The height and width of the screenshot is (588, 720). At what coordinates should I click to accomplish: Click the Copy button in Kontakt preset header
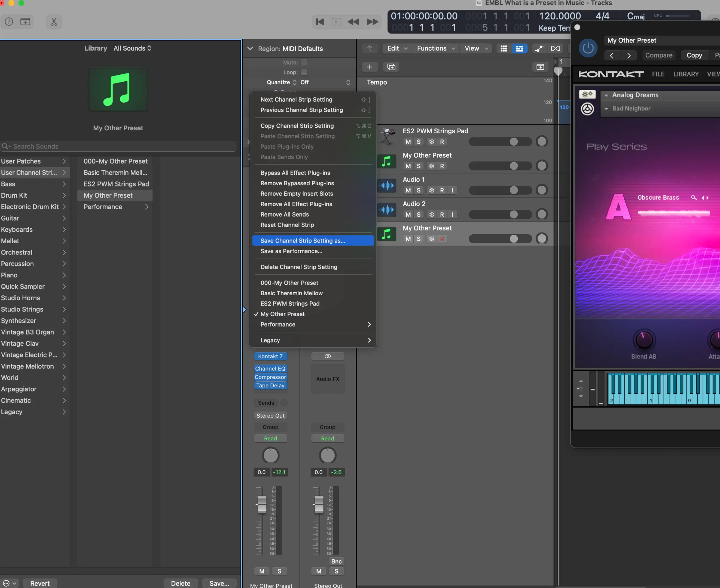click(694, 54)
